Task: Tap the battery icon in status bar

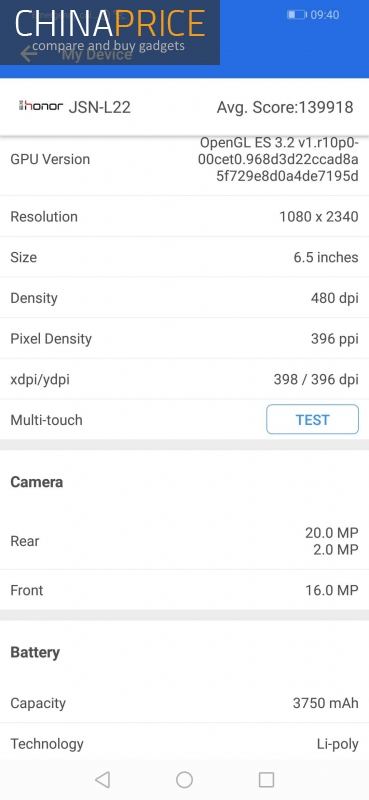Action: click(x=296, y=15)
